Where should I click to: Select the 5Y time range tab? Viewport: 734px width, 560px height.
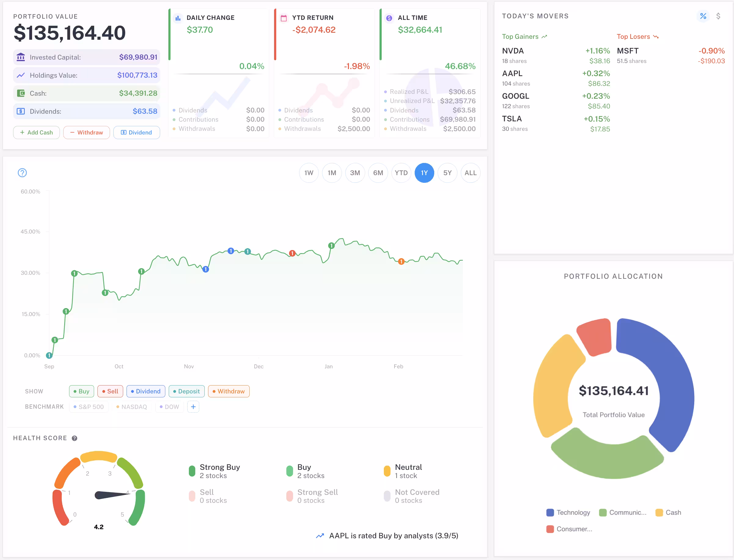(447, 173)
